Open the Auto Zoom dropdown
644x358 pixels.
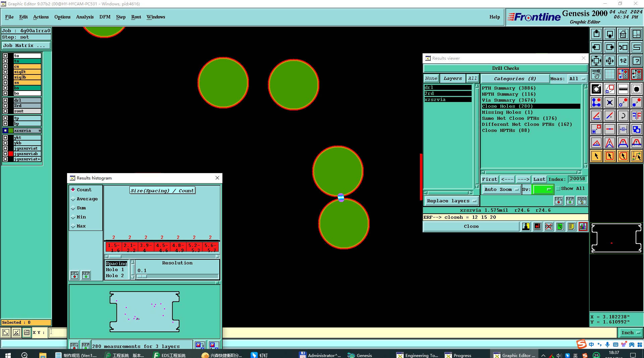click(x=501, y=190)
